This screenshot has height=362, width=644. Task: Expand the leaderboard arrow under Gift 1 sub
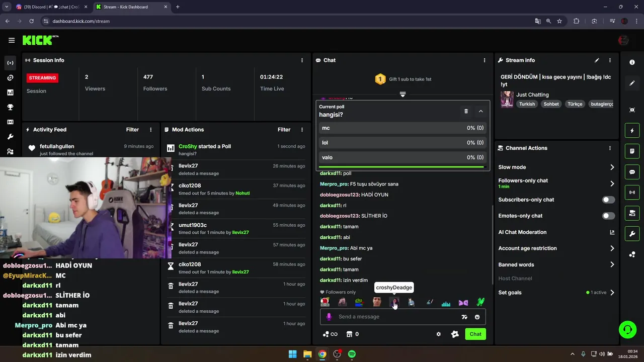click(403, 95)
